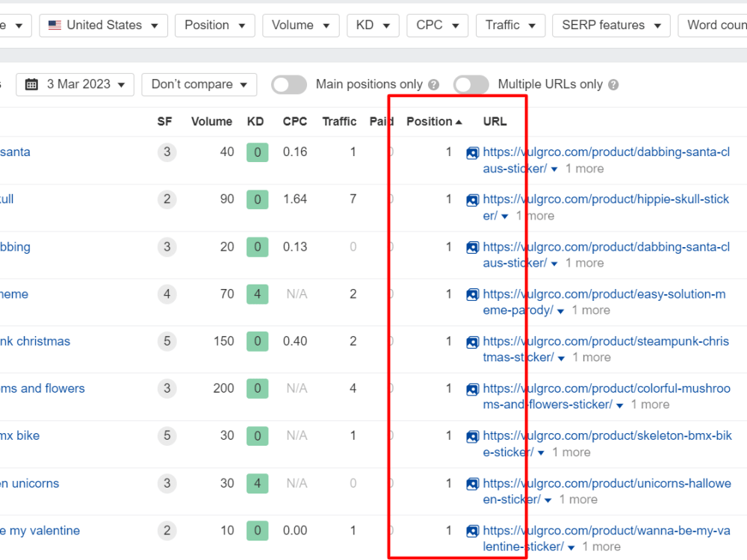The height and width of the screenshot is (560, 747).
Task: Open the easy-solution-meme-parody product URL
Action: click(x=604, y=302)
